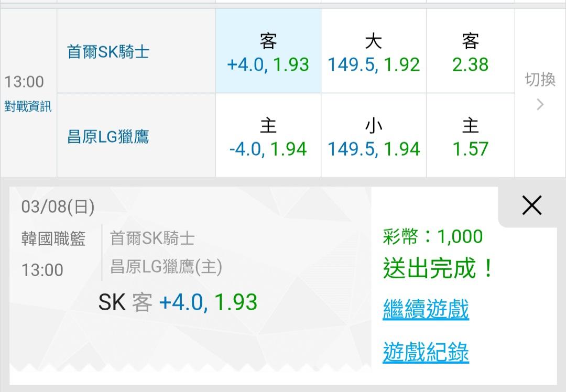Screen dimensions: 566x392
Task: Open 昌原LG獵鷹 team in the odds table
Action: pos(108,137)
